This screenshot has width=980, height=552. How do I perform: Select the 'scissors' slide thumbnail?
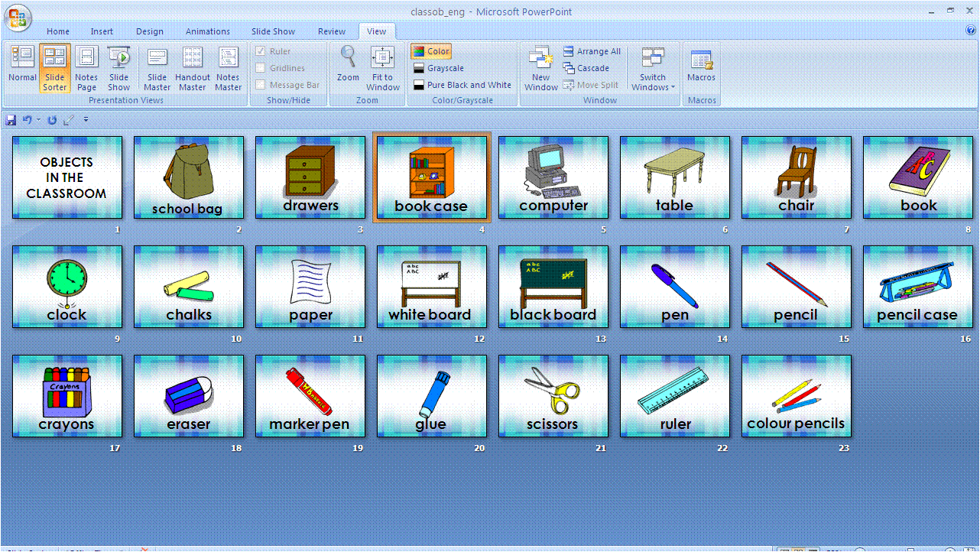click(553, 396)
